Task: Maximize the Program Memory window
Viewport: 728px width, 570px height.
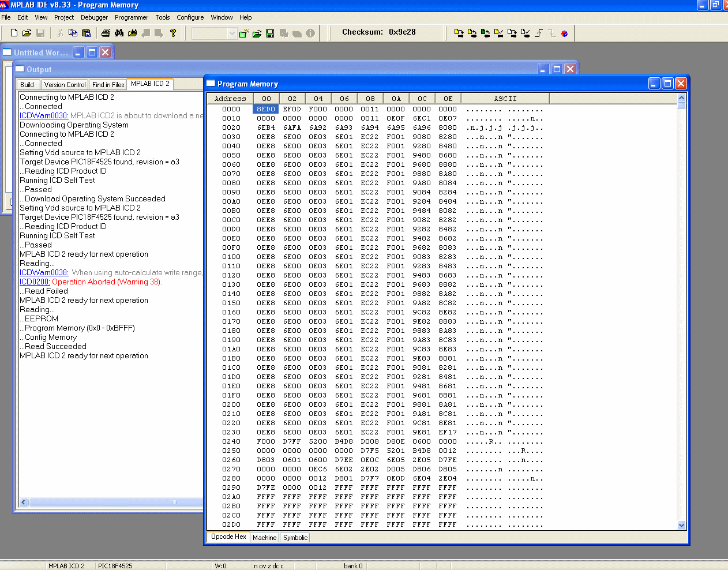Action: (x=667, y=84)
